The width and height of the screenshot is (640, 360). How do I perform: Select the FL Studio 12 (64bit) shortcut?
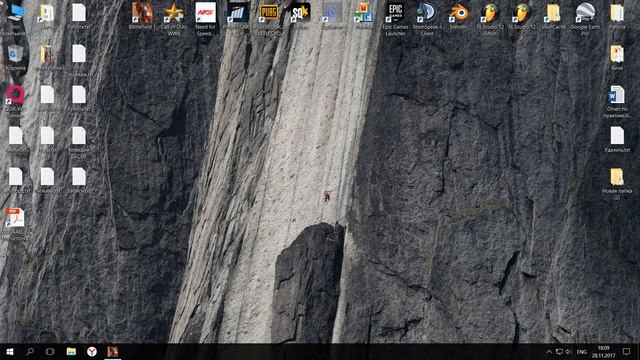click(490, 13)
